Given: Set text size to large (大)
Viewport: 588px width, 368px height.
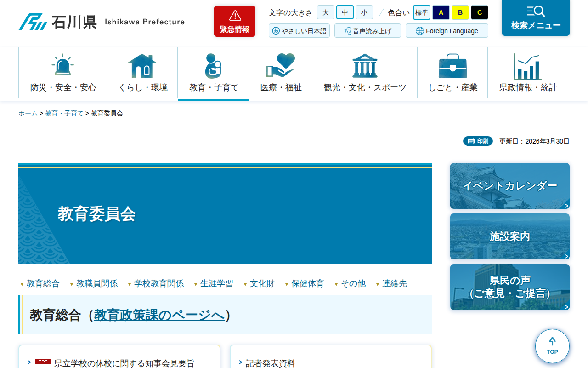Looking at the screenshot, I should tap(325, 12).
